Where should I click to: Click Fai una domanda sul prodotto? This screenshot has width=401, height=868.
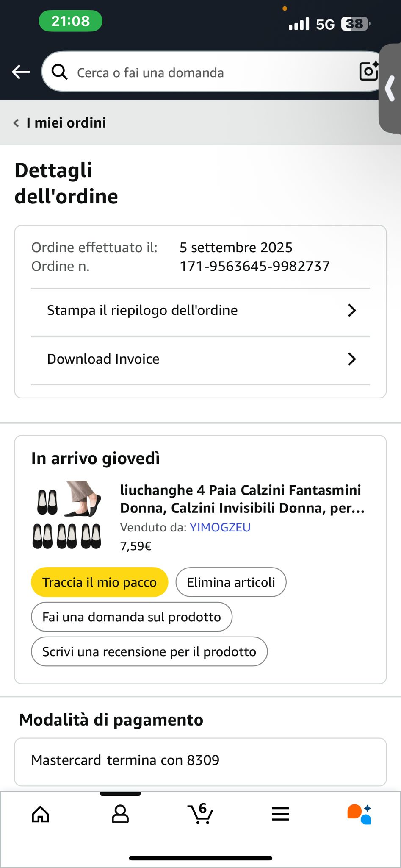(x=132, y=617)
